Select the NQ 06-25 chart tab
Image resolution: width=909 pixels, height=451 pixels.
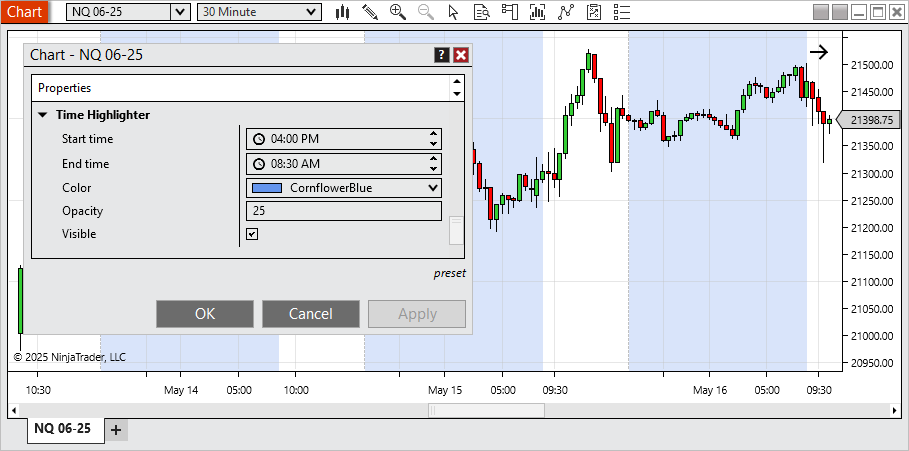tap(62, 429)
